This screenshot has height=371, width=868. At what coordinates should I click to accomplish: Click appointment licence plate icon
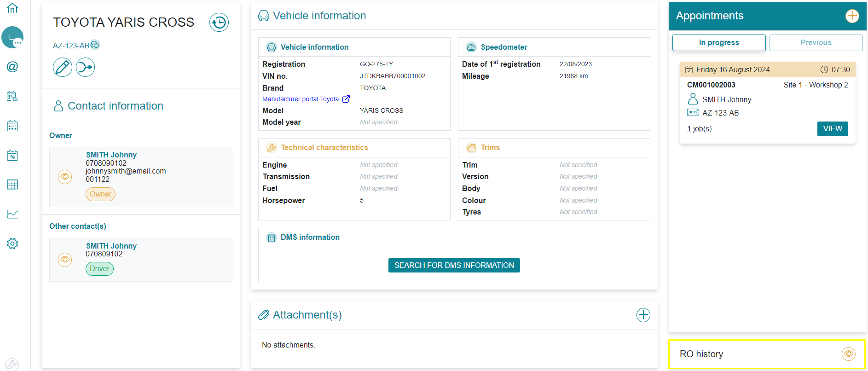pyautogui.click(x=693, y=112)
